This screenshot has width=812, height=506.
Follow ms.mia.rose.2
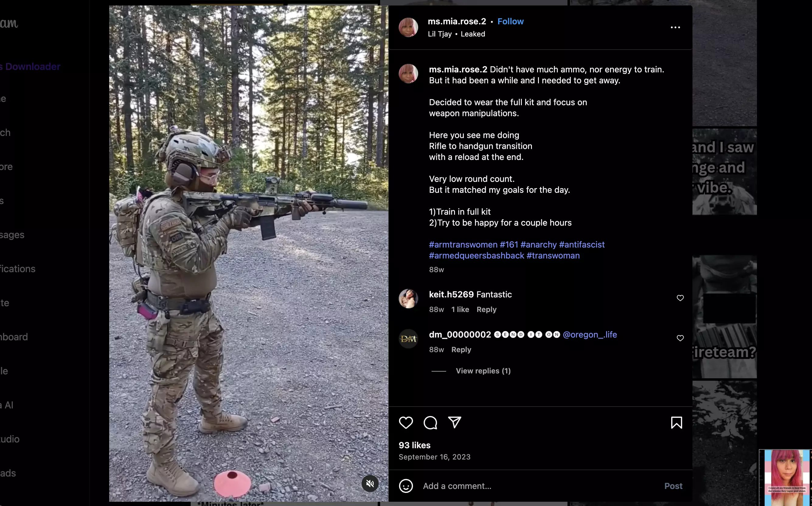tap(510, 21)
